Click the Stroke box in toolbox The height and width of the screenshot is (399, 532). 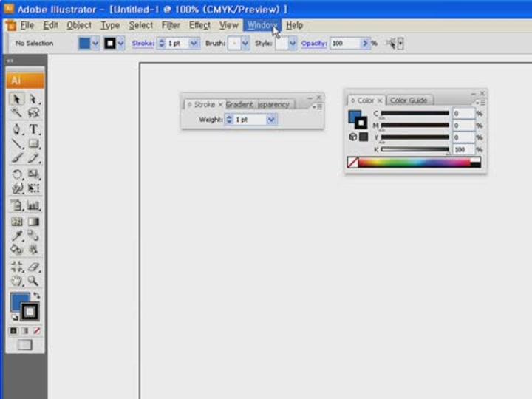click(30, 312)
